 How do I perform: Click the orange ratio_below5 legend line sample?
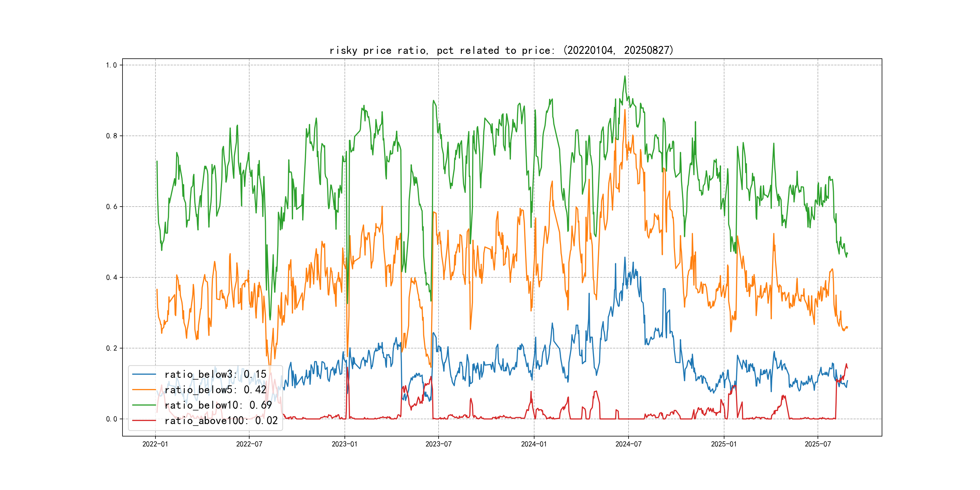[x=144, y=390]
